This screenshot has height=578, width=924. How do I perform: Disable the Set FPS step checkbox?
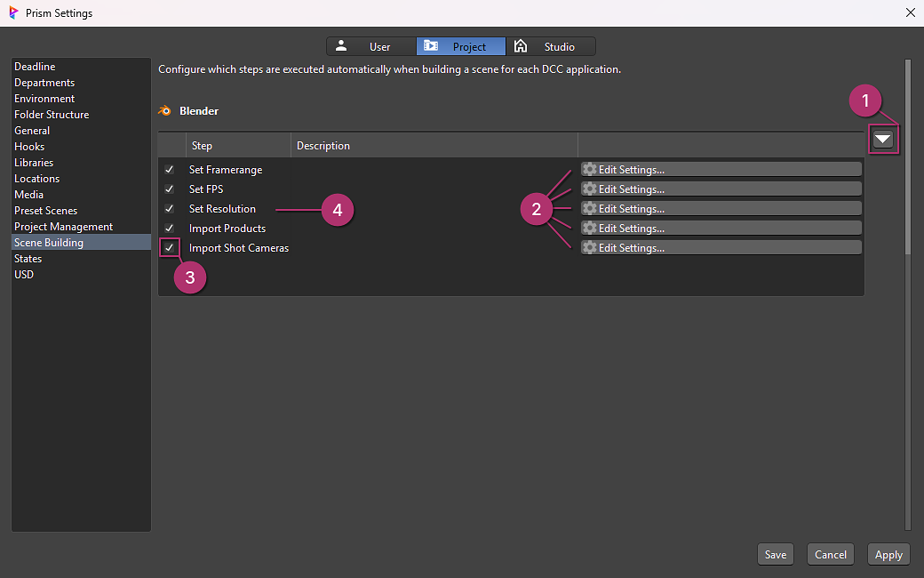point(169,189)
